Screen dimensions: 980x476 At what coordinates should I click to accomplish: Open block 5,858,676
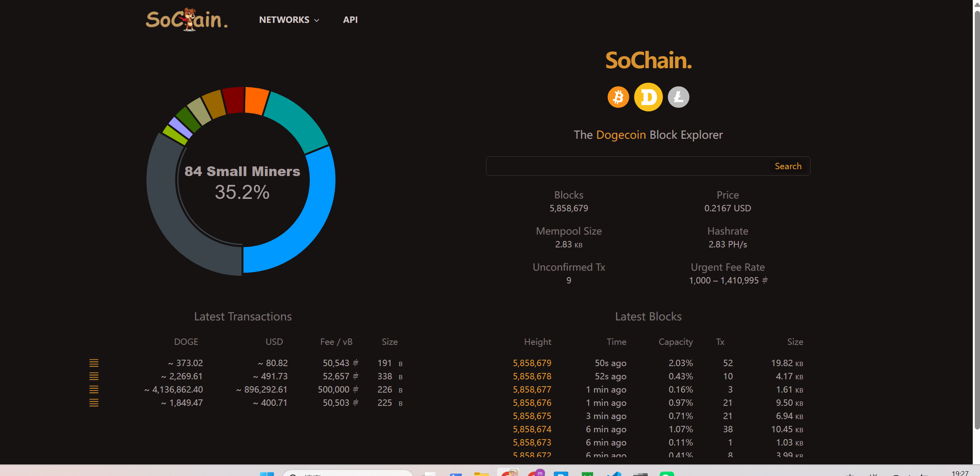(532, 403)
